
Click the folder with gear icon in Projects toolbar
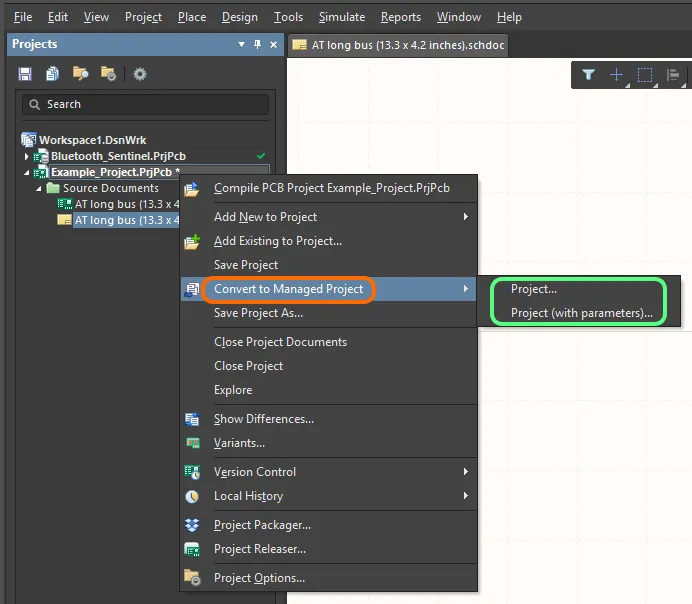coord(108,74)
